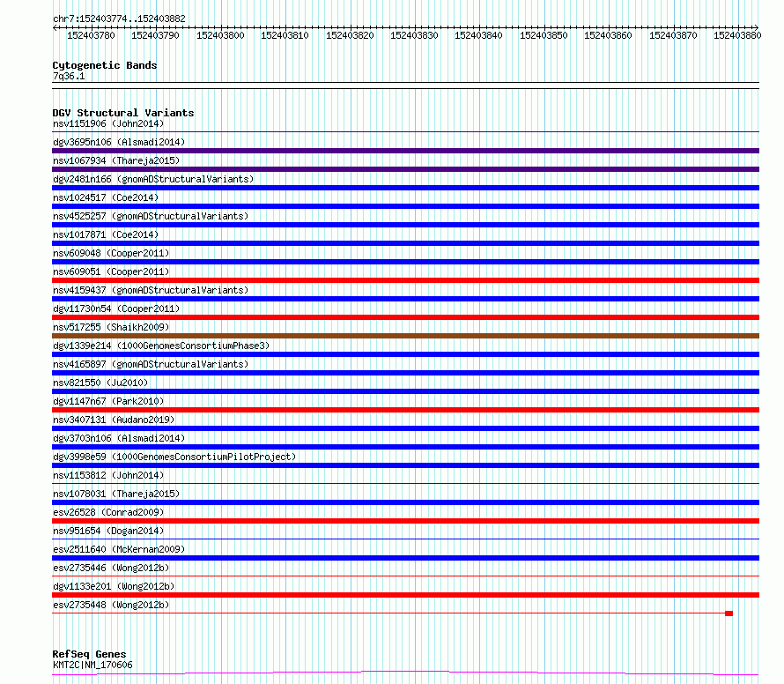784x684 pixels.
Task: Click the red bar under dgv1133e201
Action: (x=405, y=595)
